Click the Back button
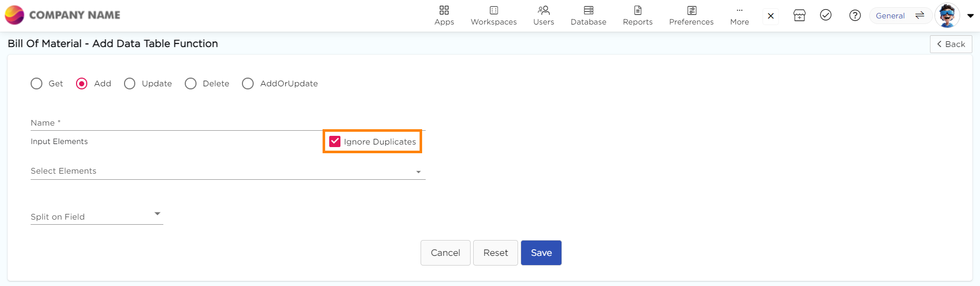 tap(950, 44)
